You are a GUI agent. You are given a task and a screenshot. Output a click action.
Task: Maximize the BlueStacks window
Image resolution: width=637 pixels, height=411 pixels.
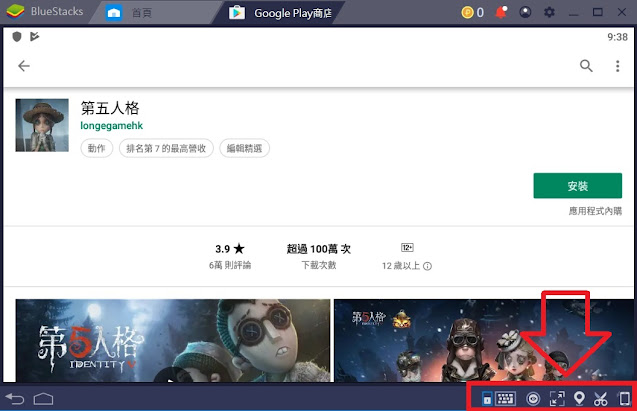598,12
